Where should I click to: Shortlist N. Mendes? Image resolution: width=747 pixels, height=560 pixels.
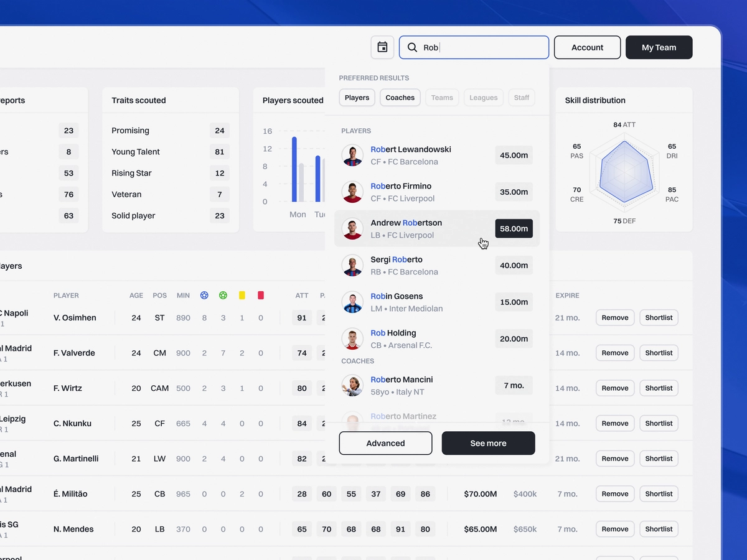tap(659, 529)
